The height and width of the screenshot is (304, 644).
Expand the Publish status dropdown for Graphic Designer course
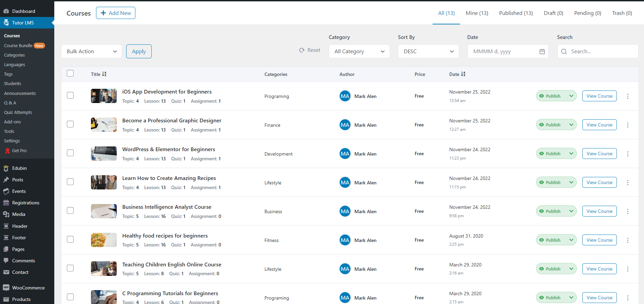click(571, 125)
